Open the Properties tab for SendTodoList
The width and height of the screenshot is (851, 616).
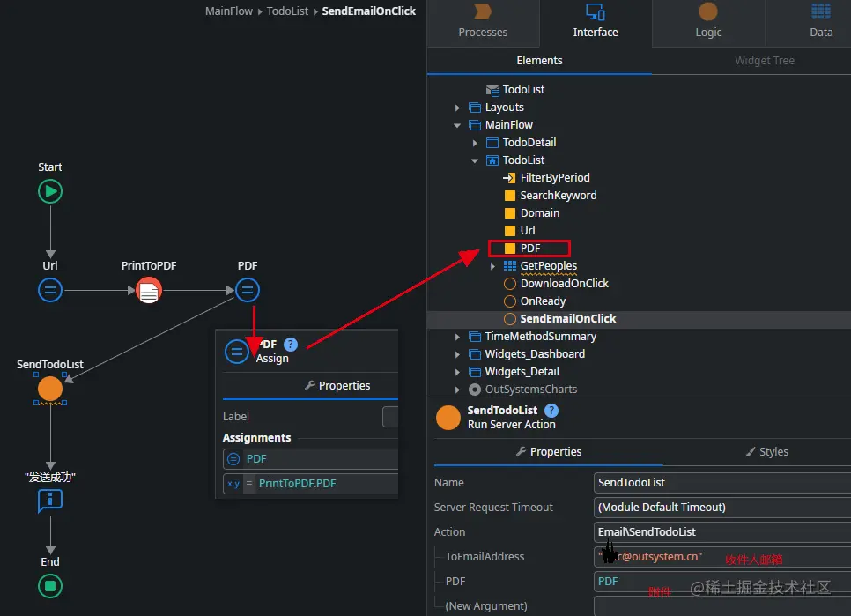tap(549, 451)
